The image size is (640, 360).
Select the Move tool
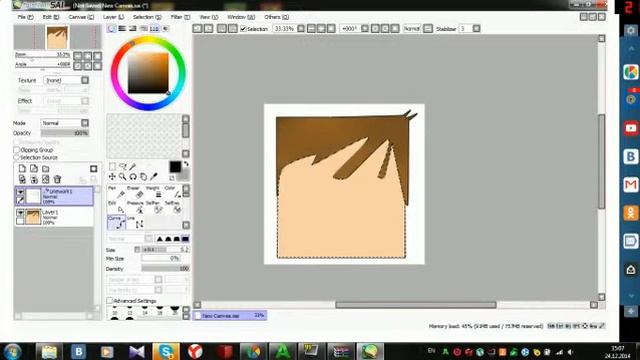point(112,177)
